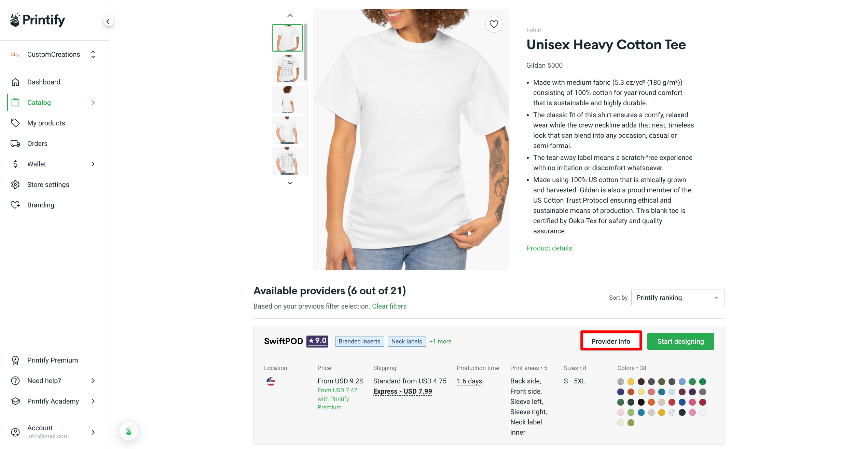The image size is (868, 449).
Task: Open the Printify Academy graduation cap icon
Action: [x=16, y=401]
